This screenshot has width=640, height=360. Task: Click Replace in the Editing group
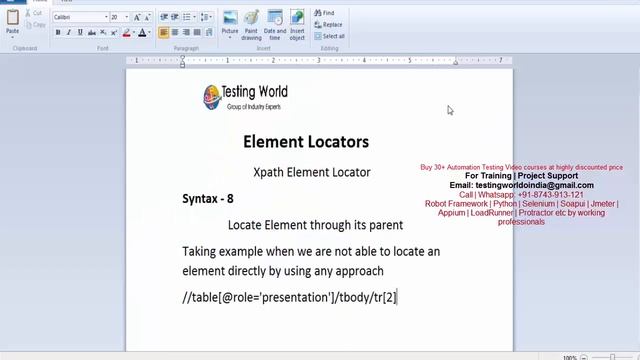[x=329, y=25]
